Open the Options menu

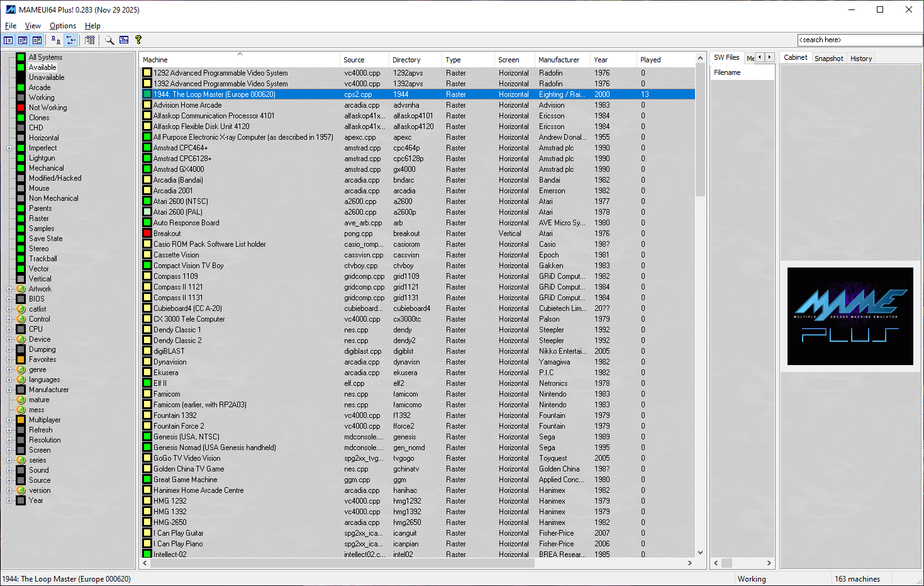[x=62, y=26]
